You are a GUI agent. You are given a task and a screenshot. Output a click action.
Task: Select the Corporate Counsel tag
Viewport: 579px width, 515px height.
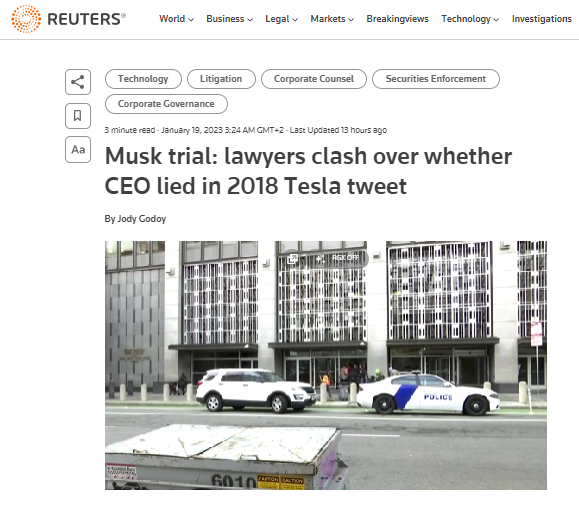click(314, 79)
